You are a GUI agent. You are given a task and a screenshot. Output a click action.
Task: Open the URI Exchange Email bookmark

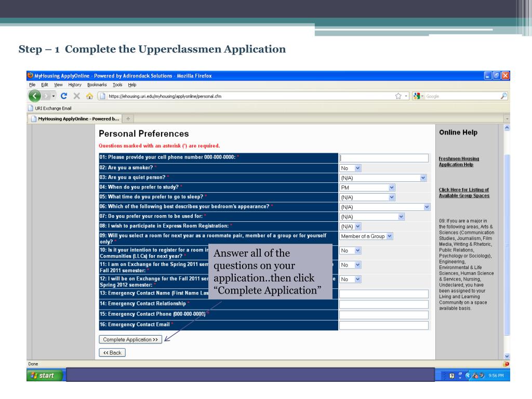coord(50,108)
